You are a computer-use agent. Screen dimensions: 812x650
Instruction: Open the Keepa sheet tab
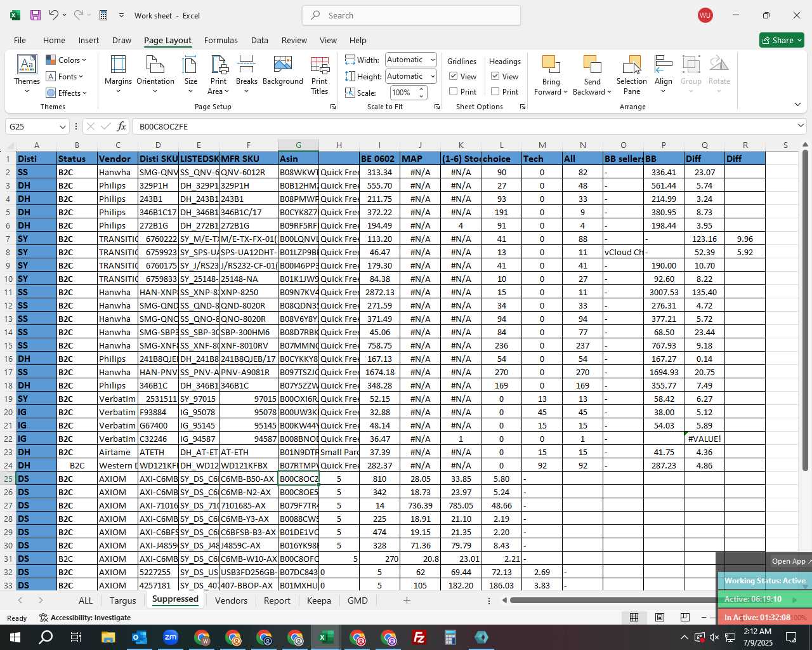(x=318, y=600)
